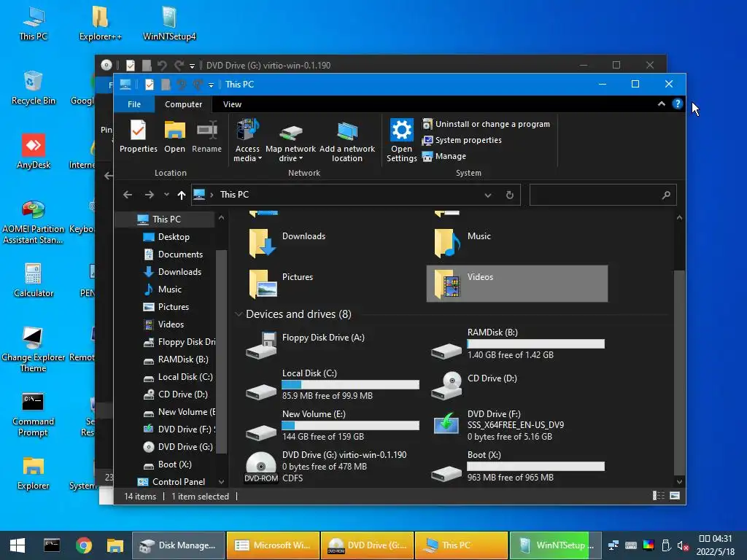This screenshot has width=747, height=560.
Task: Click the Boot (X:) usage bar
Action: 536,466
